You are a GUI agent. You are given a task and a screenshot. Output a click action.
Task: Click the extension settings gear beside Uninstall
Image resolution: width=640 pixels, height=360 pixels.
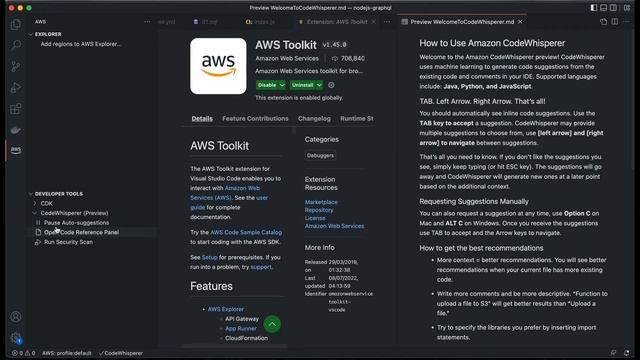pos(331,85)
